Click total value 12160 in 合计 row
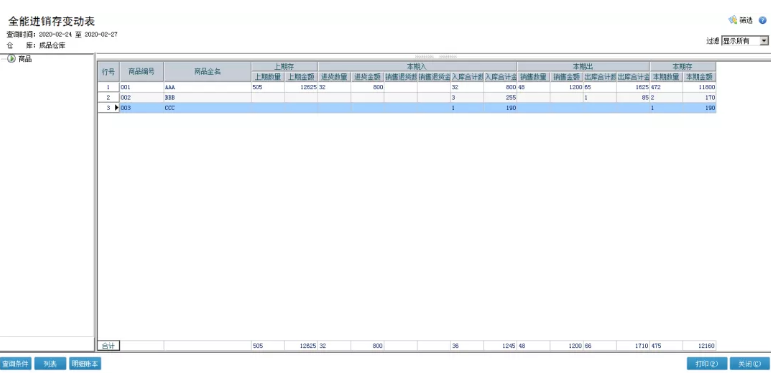 pyautogui.click(x=699, y=346)
